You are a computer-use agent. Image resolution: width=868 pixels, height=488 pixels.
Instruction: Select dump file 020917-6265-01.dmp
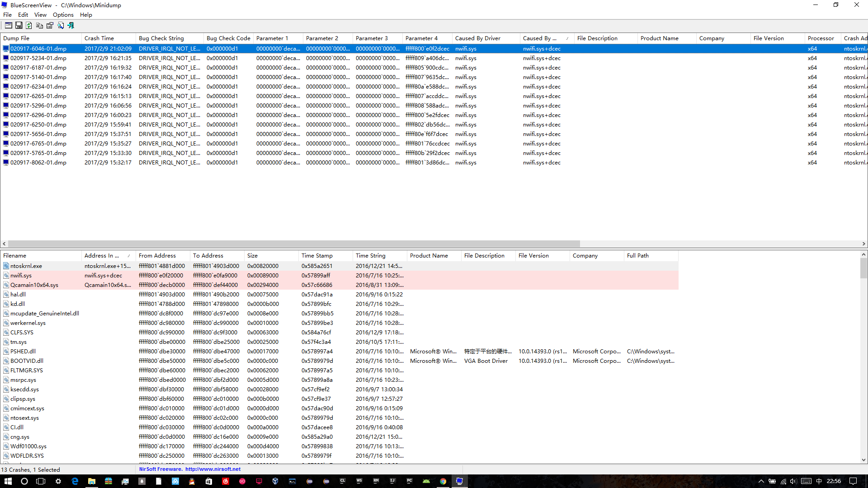[38, 96]
